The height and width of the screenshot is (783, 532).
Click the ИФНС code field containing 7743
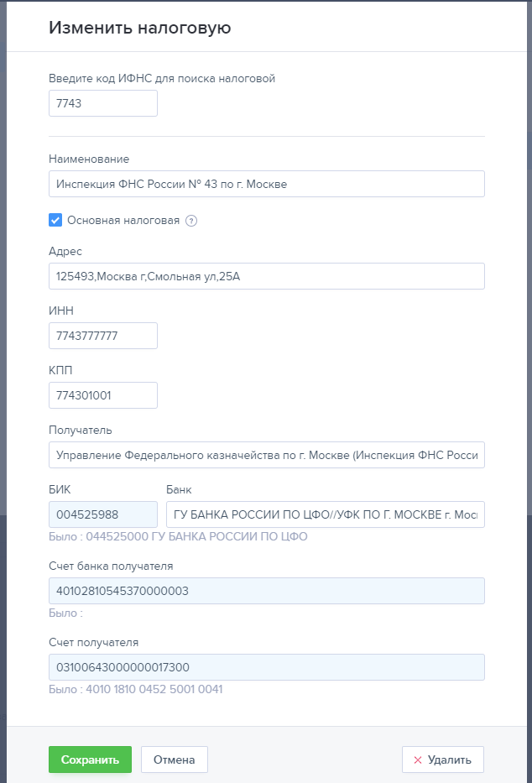(x=103, y=103)
